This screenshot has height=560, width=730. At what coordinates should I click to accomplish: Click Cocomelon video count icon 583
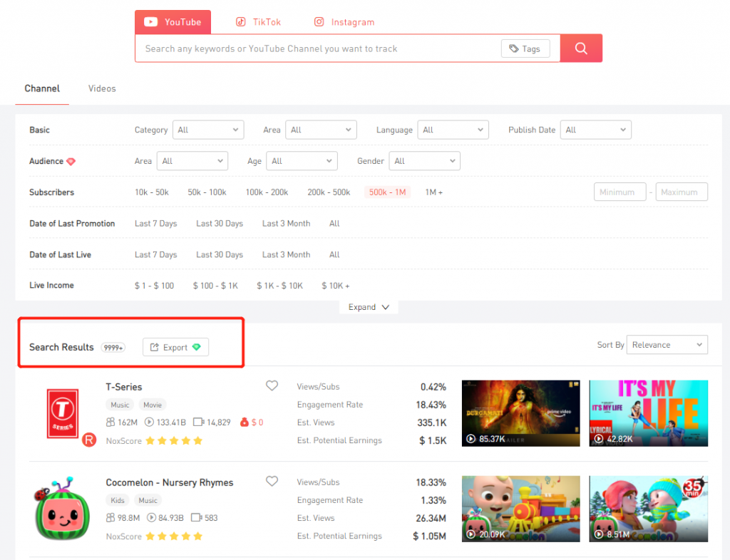point(197,518)
